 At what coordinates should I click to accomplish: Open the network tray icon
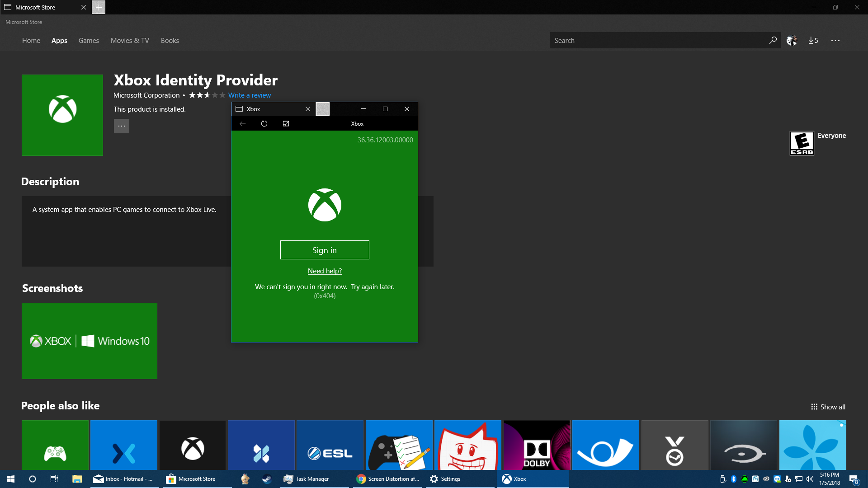pyautogui.click(x=799, y=479)
